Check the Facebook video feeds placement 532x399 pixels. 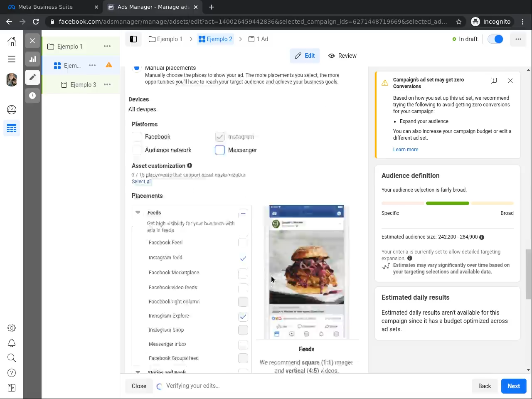(x=243, y=288)
